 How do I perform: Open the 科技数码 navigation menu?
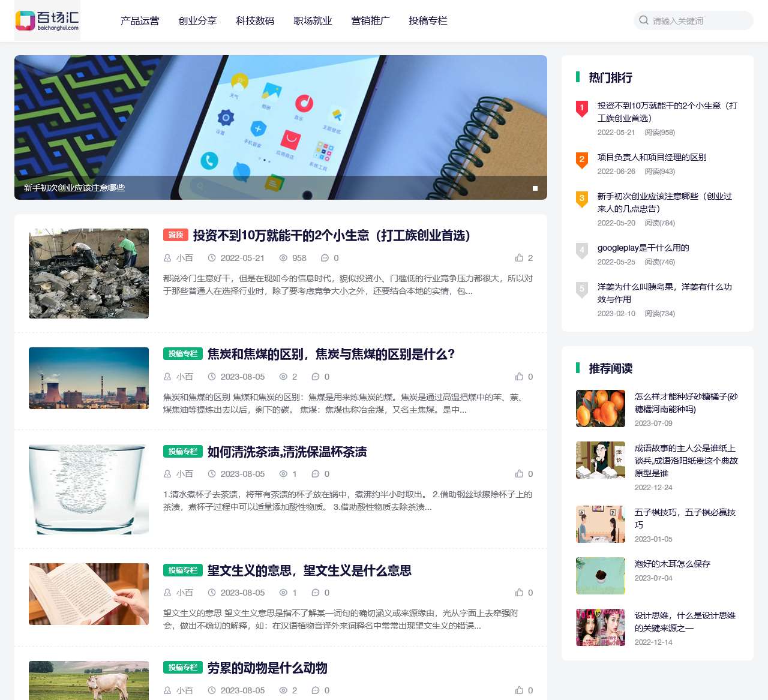(255, 20)
